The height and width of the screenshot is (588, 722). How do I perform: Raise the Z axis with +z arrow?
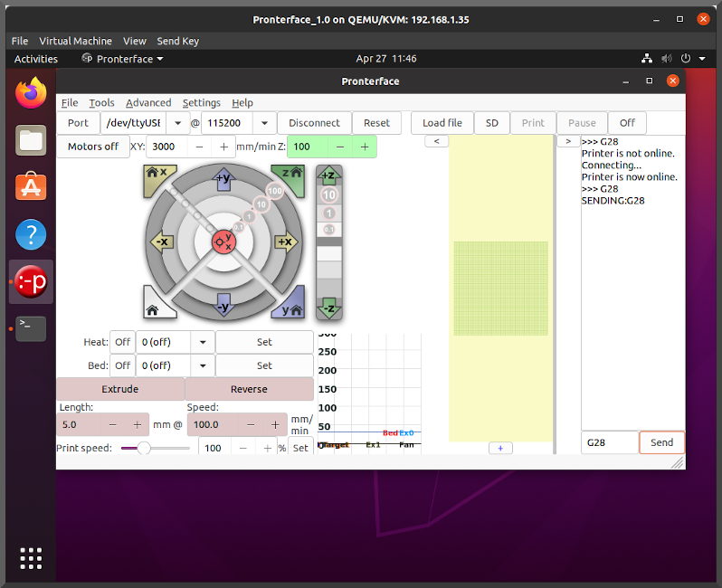pyautogui.click(x=328, y=175)
